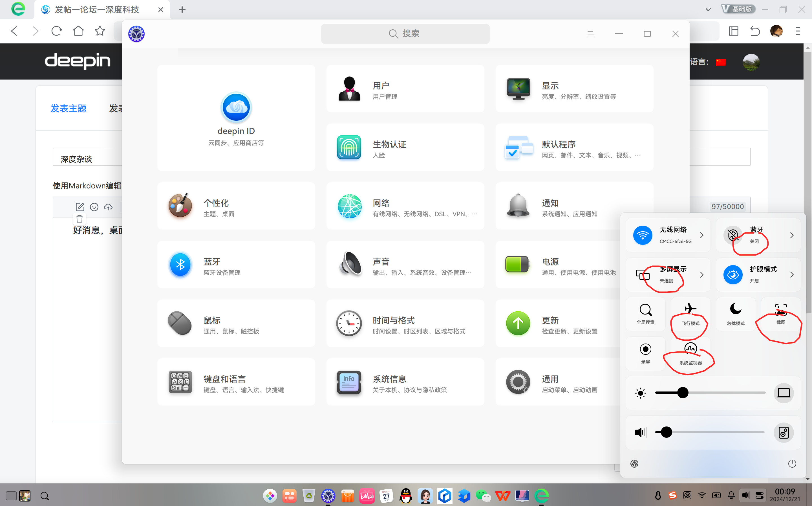Open WeChat from the dock

click(483, 496)
